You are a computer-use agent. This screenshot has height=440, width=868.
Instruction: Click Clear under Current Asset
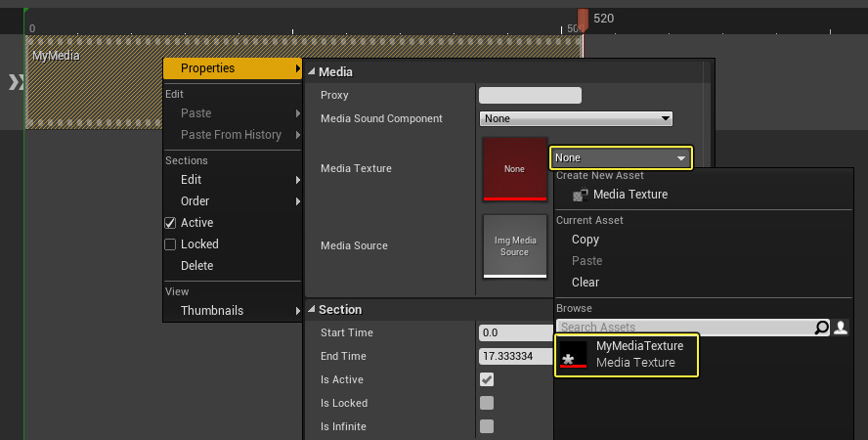586,283
